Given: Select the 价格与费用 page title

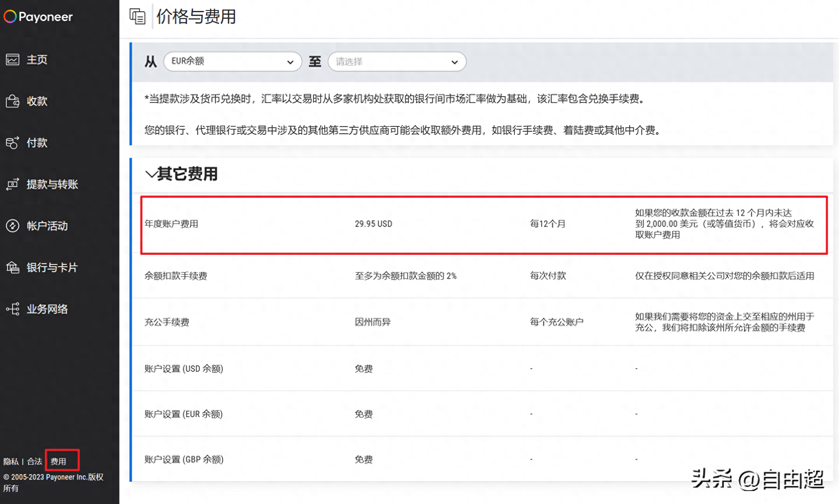Looking at the screenshot, I should coord(196,17).
